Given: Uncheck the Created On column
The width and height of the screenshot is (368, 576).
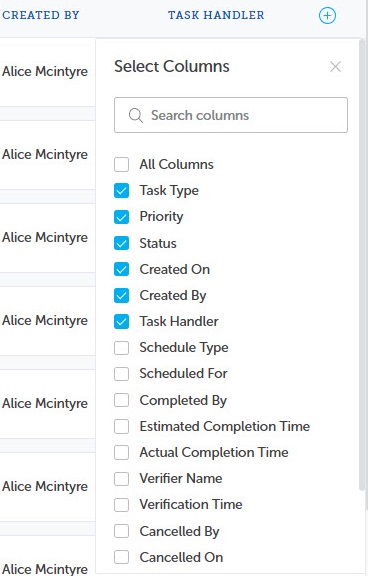Looking at the screenshot, I should 122,269.
